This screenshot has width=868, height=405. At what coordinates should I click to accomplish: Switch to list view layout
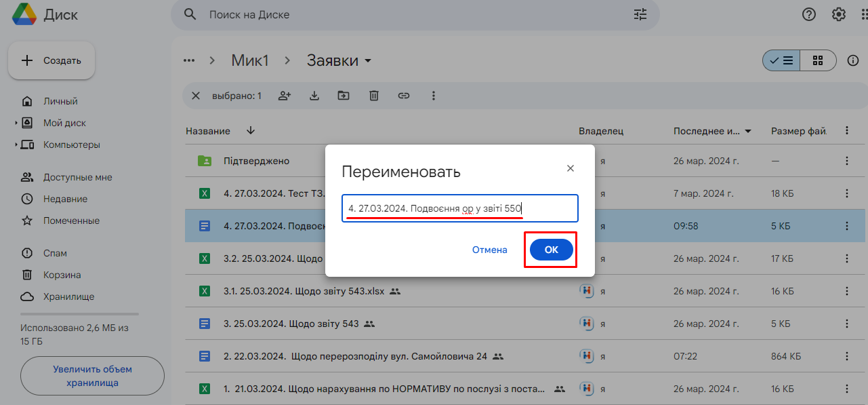coord(781,60)
